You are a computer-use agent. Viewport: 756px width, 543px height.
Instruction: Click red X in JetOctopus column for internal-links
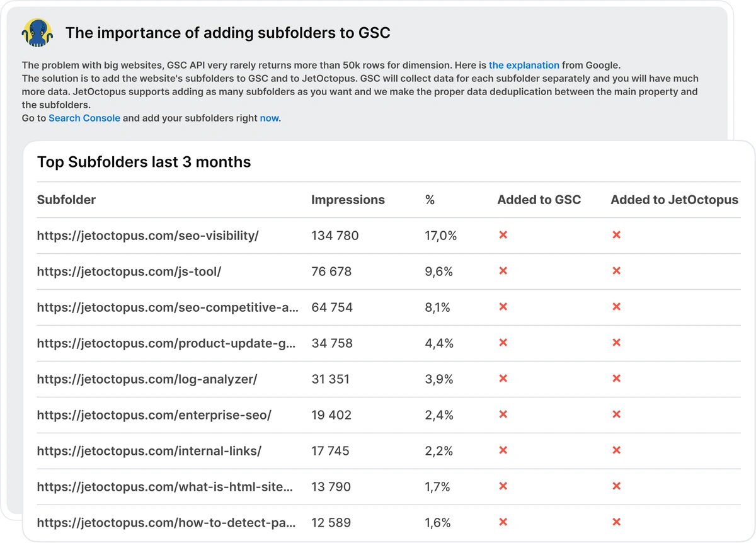[x=616, y=450]
